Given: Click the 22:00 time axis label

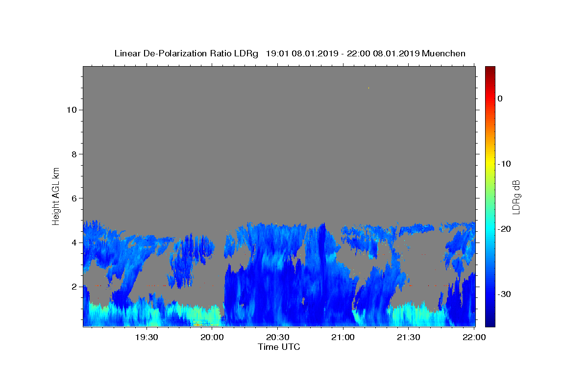Looking at the screenshot, I should tap(474, 338).
